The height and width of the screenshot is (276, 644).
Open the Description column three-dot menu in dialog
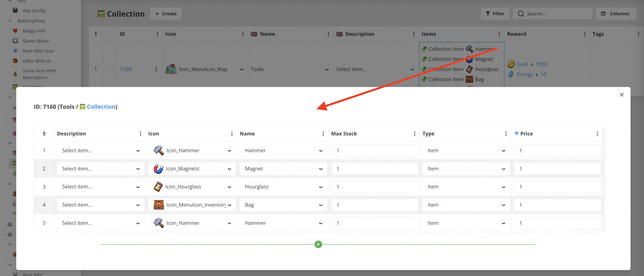140,134
